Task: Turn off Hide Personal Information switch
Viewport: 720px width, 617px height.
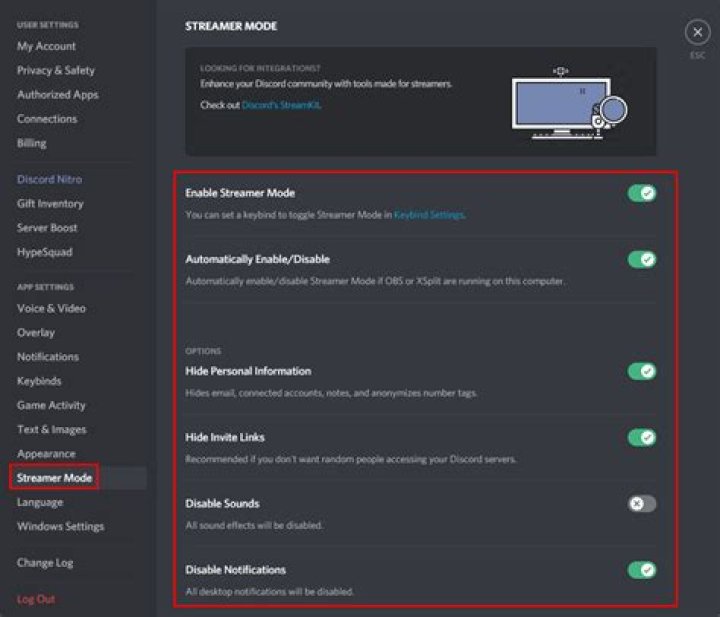Action: 641,371
